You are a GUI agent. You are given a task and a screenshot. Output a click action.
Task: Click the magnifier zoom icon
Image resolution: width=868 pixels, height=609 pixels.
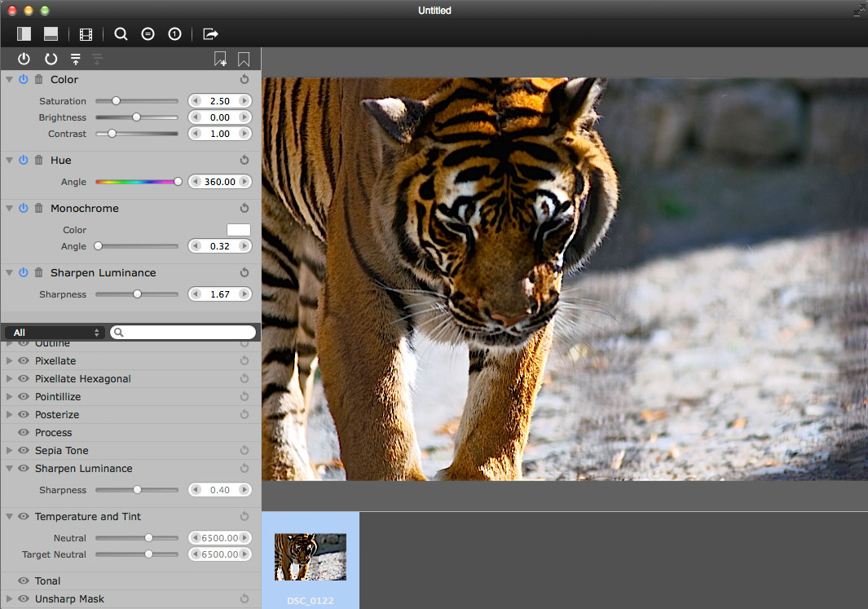(121, 34)
